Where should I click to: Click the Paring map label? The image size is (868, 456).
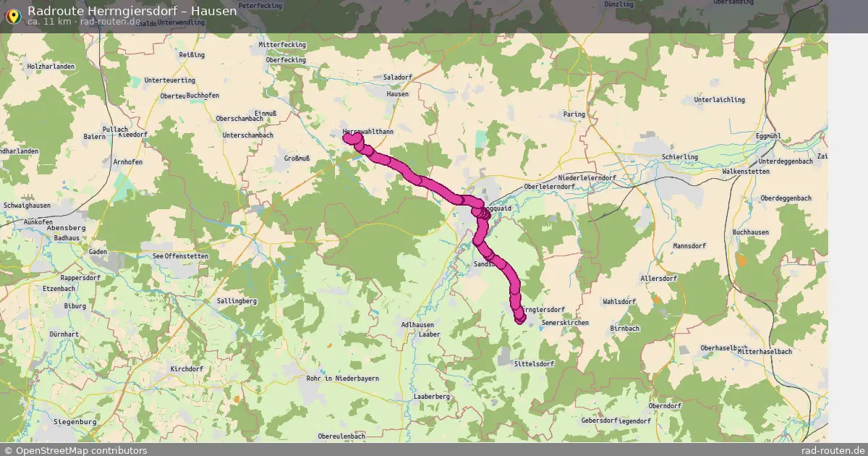574,114
